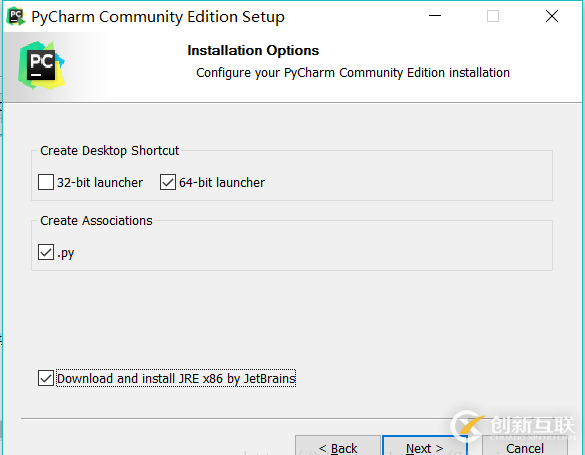Click the Configure your PyCharm installation subtitle

click(x=353, y=73)
